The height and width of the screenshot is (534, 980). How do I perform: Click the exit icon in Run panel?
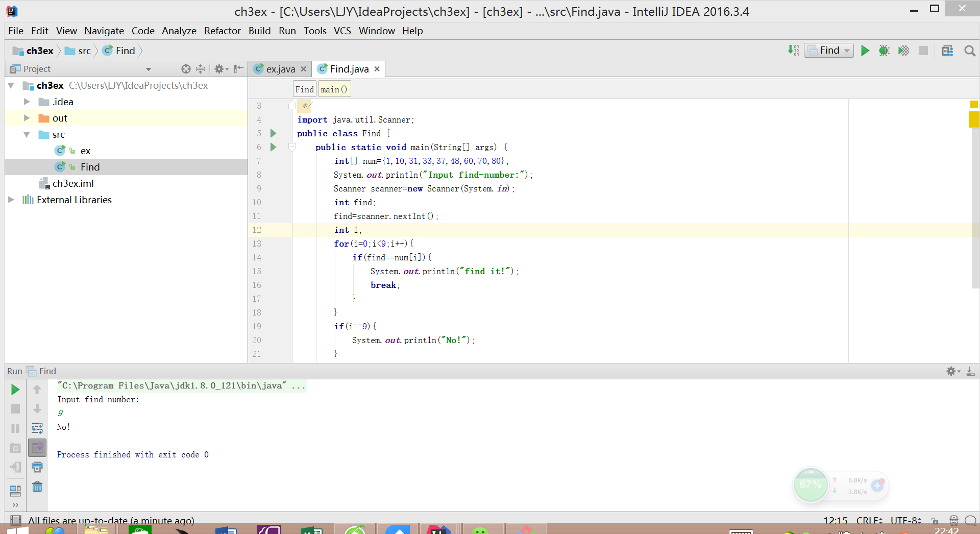pyautogui.click(x=15, y=467)
